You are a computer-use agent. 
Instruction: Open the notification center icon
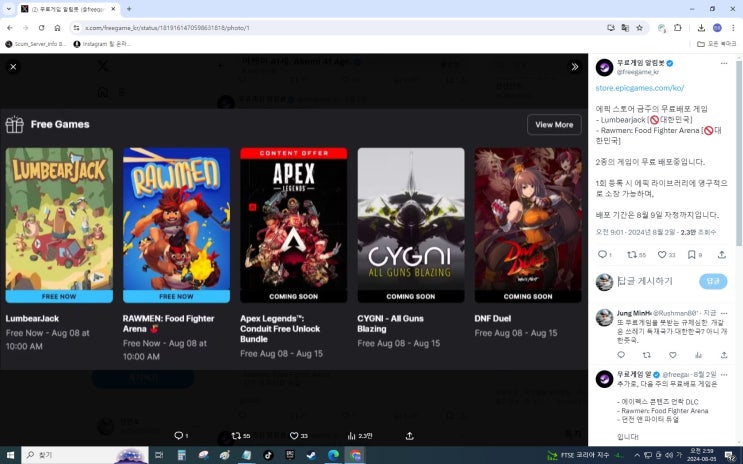pos(730,455)
